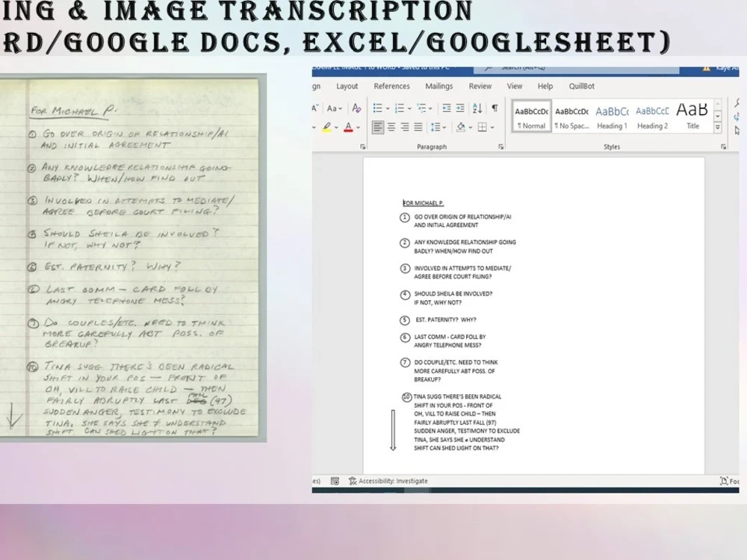
Task: Click the Sort A-Z icon
Action: coord(477,108)
